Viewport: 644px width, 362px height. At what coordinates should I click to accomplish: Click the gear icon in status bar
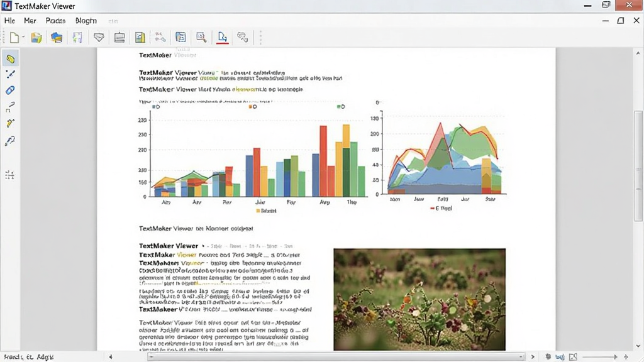click(x=548, y=357)
